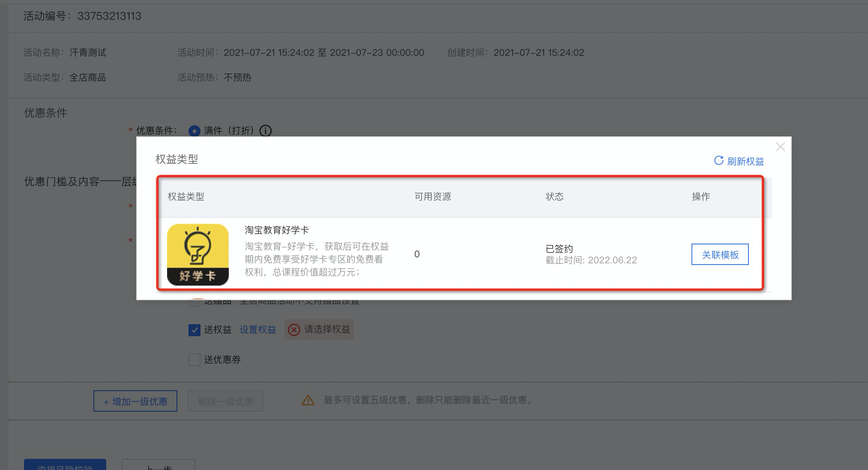Click the 可用资源 column header

433,197
